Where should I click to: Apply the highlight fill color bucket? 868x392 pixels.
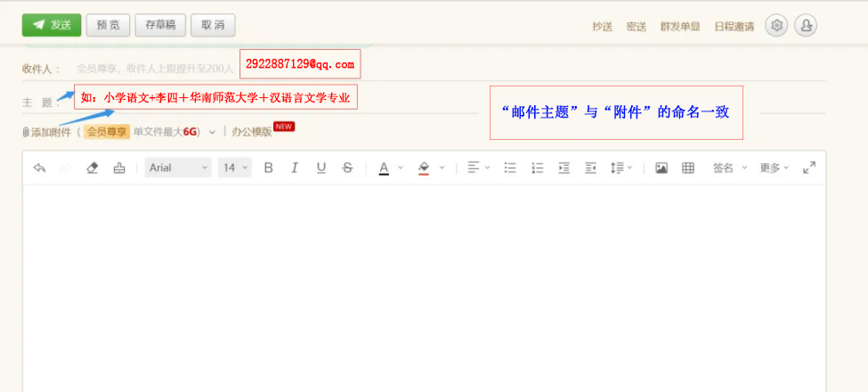(424, 167)
